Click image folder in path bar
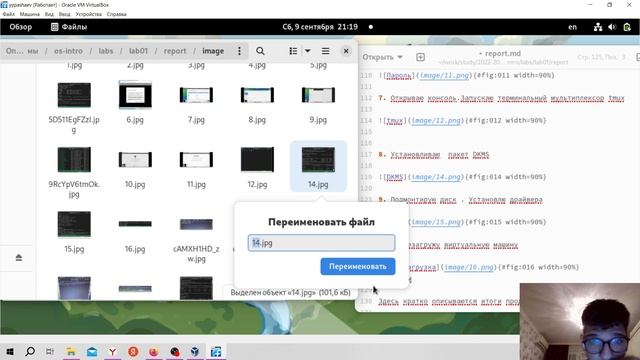Viewport: 640px width, 360px height. tap(213, 51)
